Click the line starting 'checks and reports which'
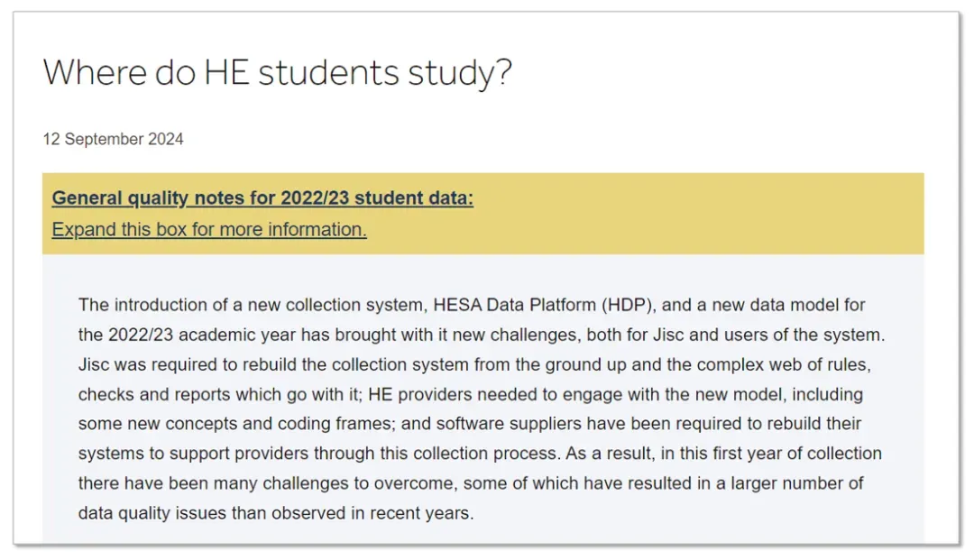Viewport: 974px width, 560px height. point(470,394)
